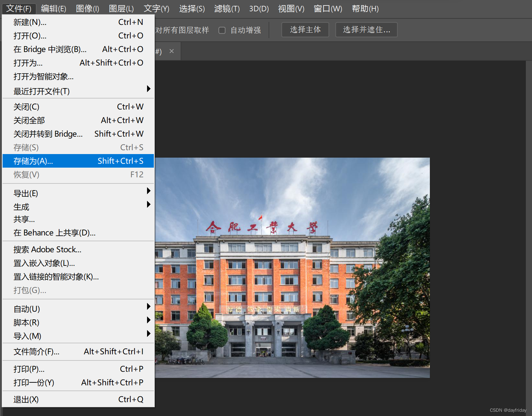Viewport: 532px width, 416px height.
Task: Close the open document tab
Action: 172,51
